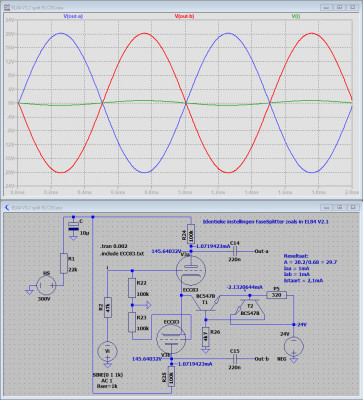Select the V(out-a) blue trace label
Image resolution: width=363 pixels, height=400 pixels.
pyautogui.click(x=73, y=16)
